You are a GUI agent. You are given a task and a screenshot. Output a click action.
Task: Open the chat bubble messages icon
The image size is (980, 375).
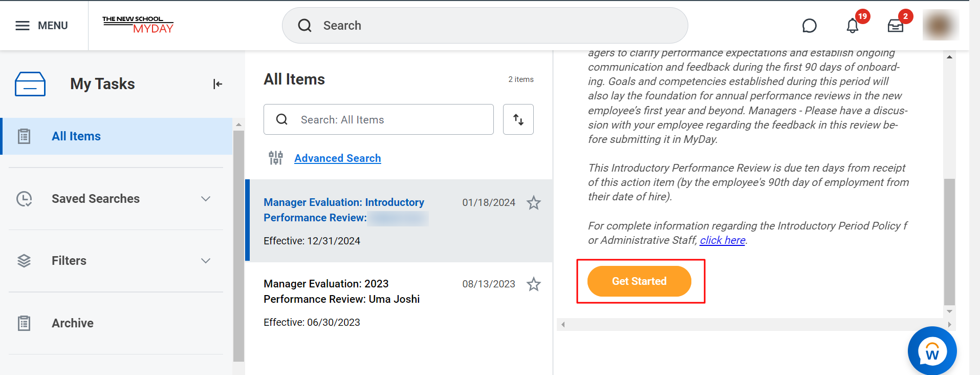click(x=809, y=26)
